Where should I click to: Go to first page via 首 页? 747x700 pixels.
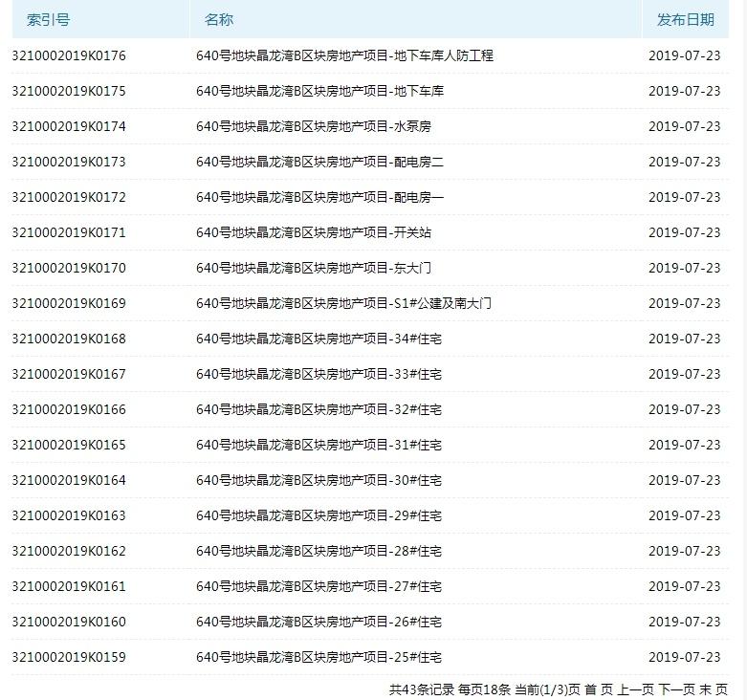599,689
